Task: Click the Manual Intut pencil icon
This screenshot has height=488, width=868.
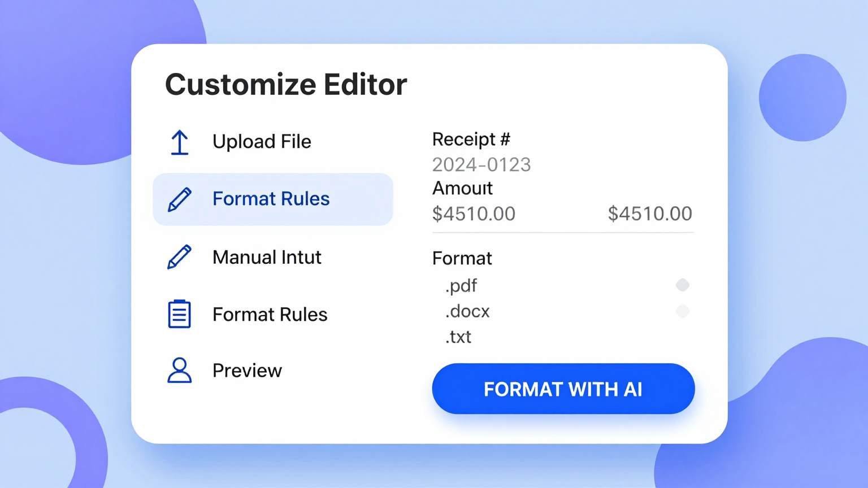Action: coord(179,257)
